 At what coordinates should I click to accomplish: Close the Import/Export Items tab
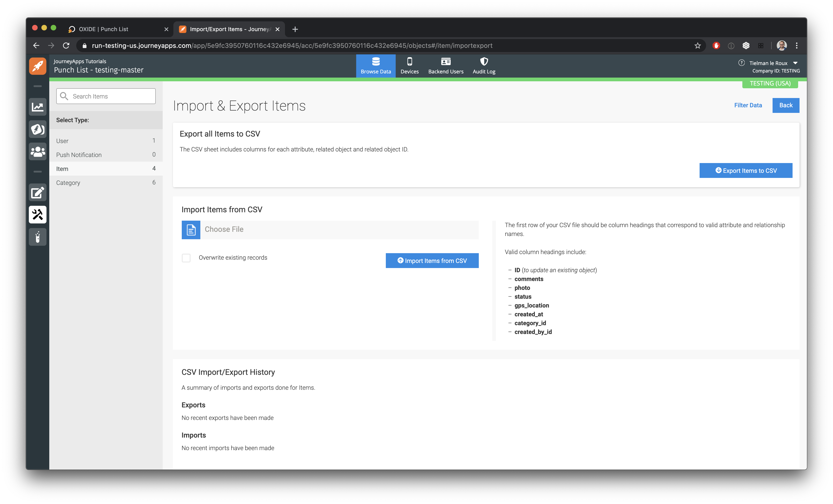click(x=277, y=29)
